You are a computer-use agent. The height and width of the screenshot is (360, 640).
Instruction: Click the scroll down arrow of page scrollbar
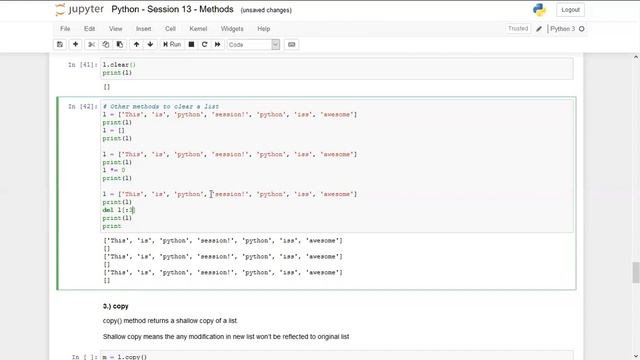pos(636,356)
